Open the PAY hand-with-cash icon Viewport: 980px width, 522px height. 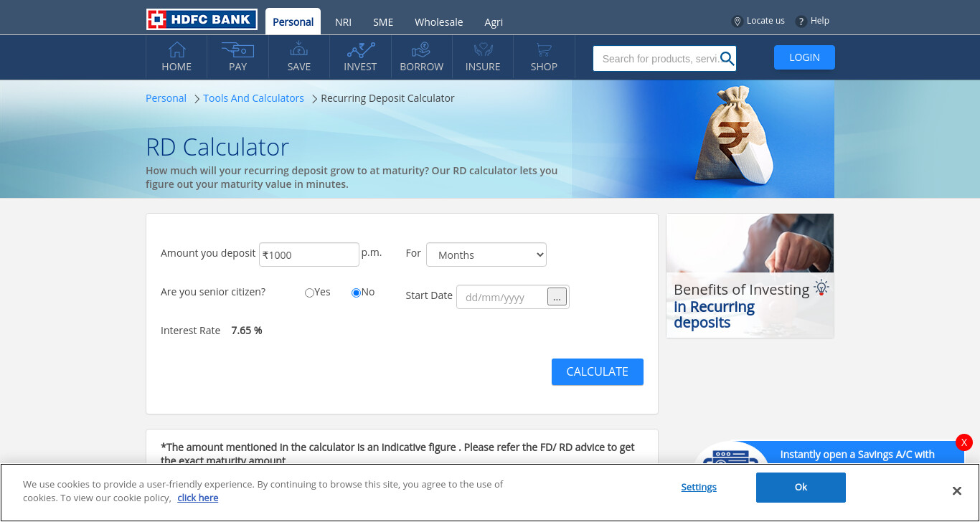pos(237,49)
